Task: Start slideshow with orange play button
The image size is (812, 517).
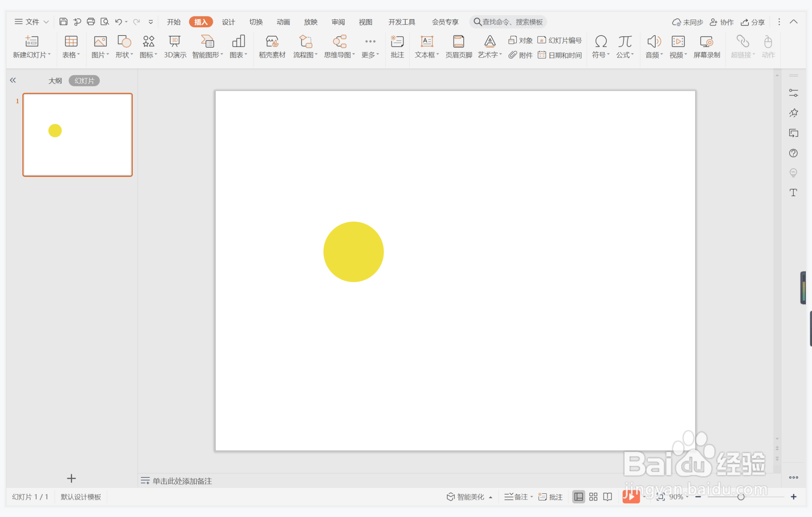Action: click(630, 497)
